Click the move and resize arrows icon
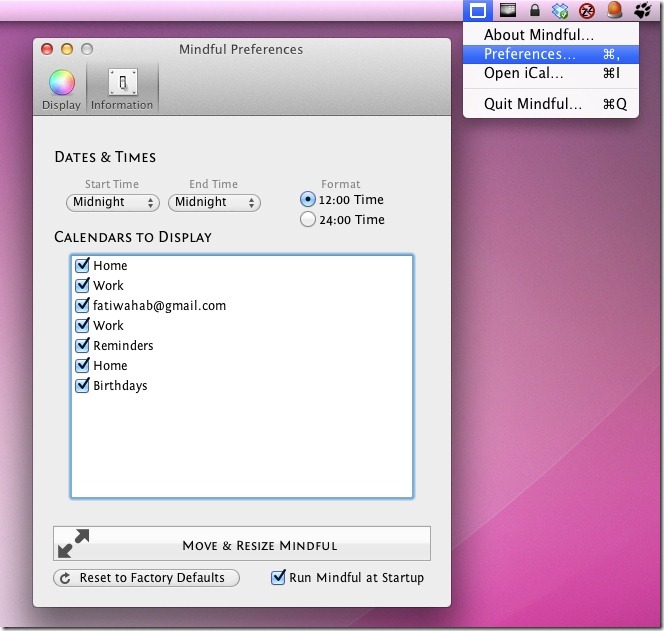Screen dimensions: 664x631 [x=74, y=543]
